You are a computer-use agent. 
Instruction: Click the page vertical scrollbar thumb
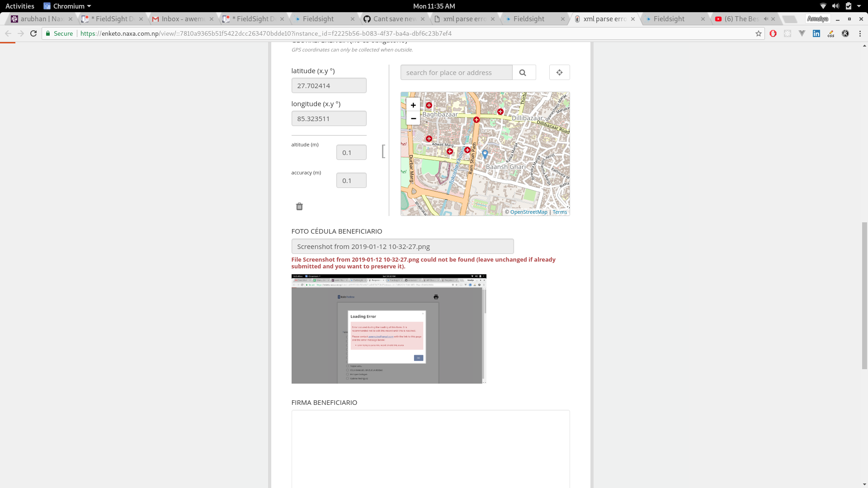[864, 296]
